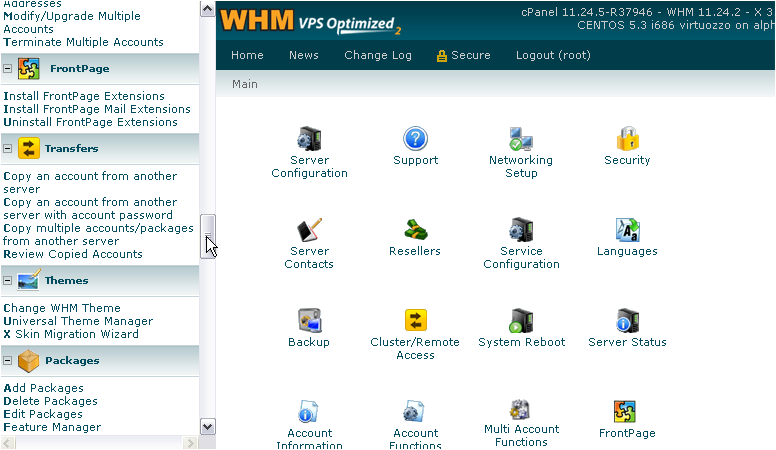Open X Skin Migration Wizard link
This screenshot has width=776, height=450.
[x=71, y=334]
